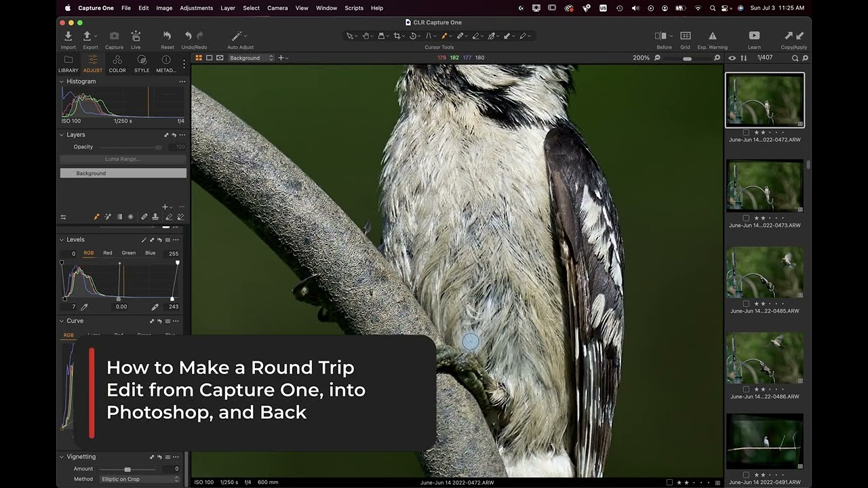868x488 pixels.
Task: Open the Scripts menu
Action: [x=354, y=8]
